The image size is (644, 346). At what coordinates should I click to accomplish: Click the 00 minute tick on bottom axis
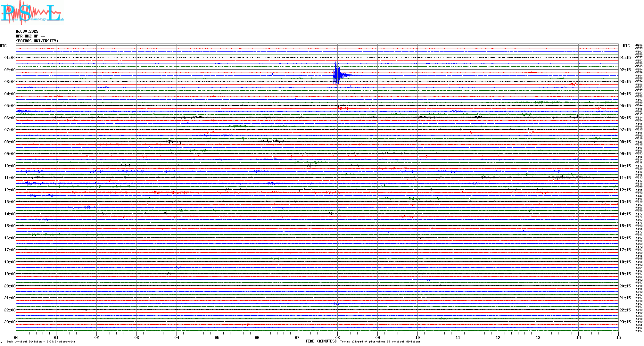[x=16, y=337]
